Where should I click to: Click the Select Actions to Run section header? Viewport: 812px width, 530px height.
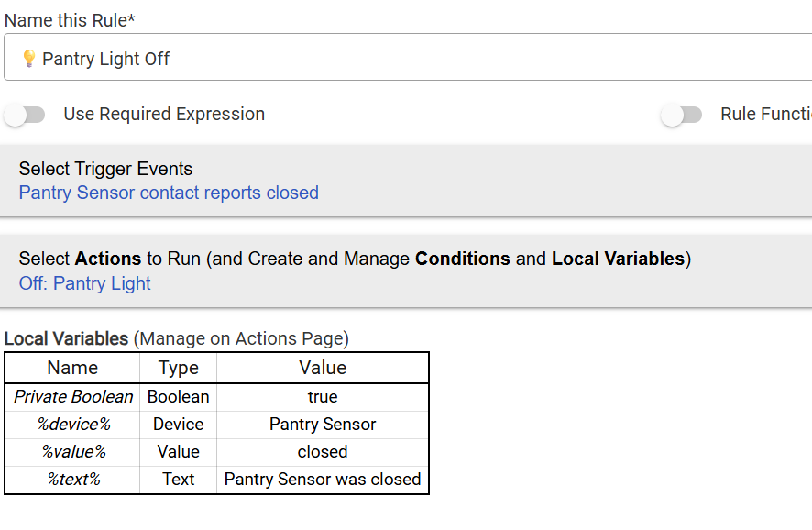pos(356,259)
